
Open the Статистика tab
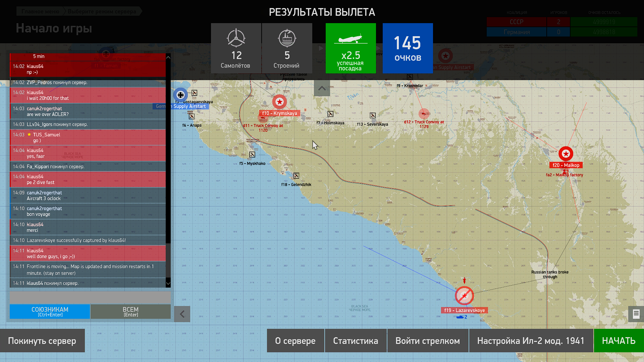click(x=356, y=341)
